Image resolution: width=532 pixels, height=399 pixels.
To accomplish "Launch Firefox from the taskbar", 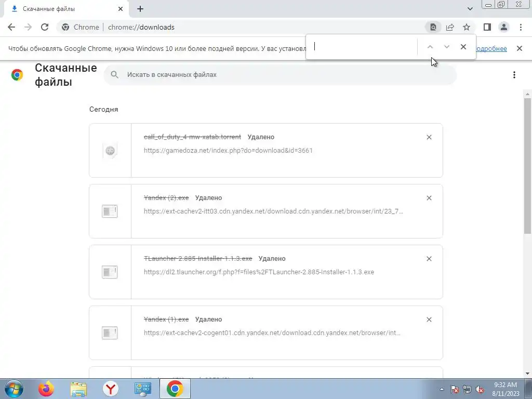I will (x=46, y=389).
